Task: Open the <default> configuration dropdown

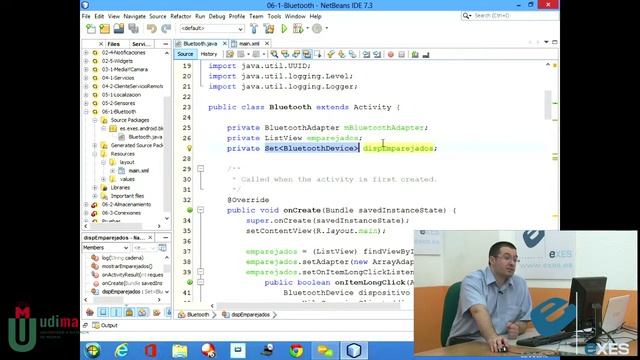Action: click(211, 29)
